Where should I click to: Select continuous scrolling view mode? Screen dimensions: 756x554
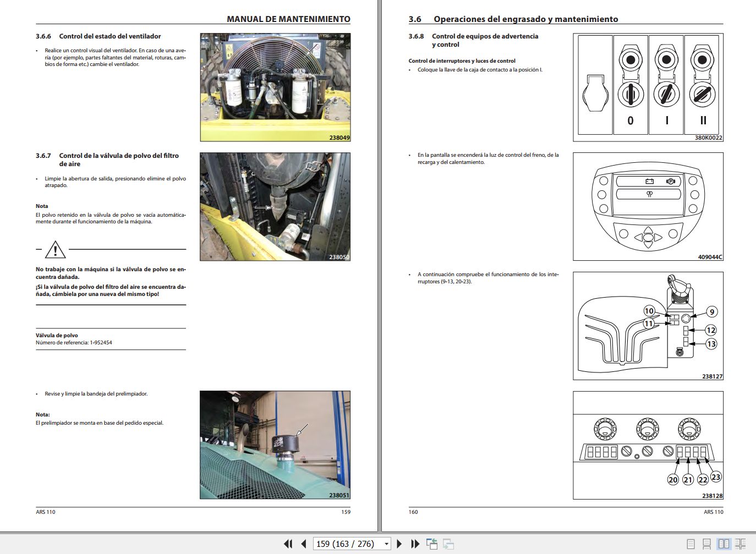[708, 544]
